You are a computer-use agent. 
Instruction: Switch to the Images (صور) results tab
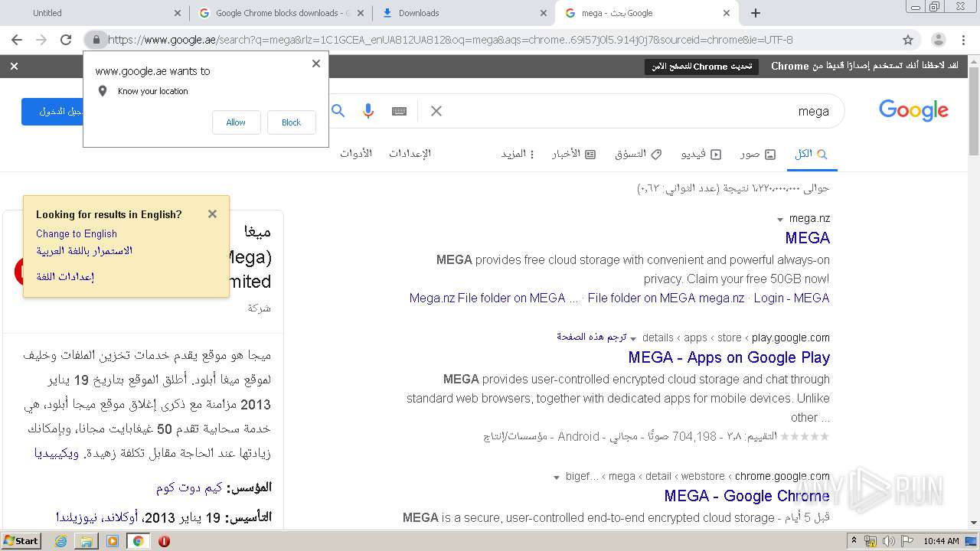click(758, 154)
